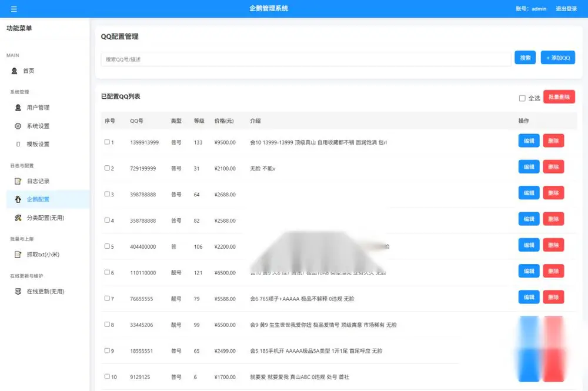Tick checkbox for row 1 (1399913999)
Viewport: 588px width, 391px height.
point(107,142)
